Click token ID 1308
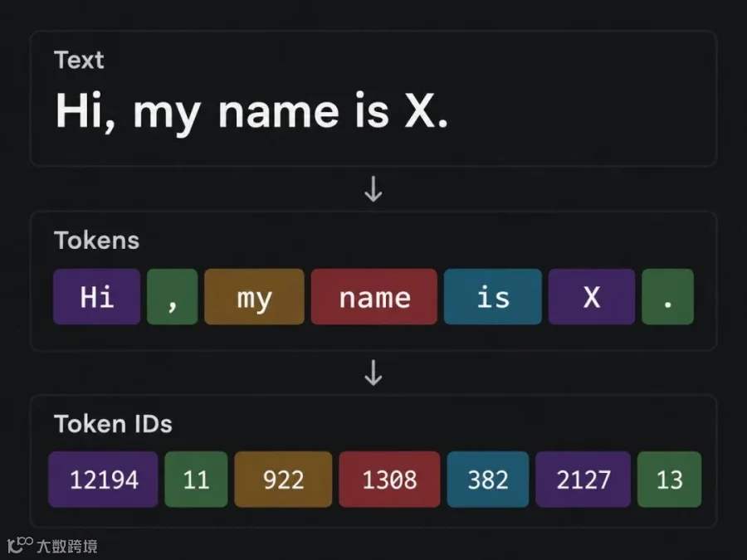747x560 pixels. click(390, 480)
